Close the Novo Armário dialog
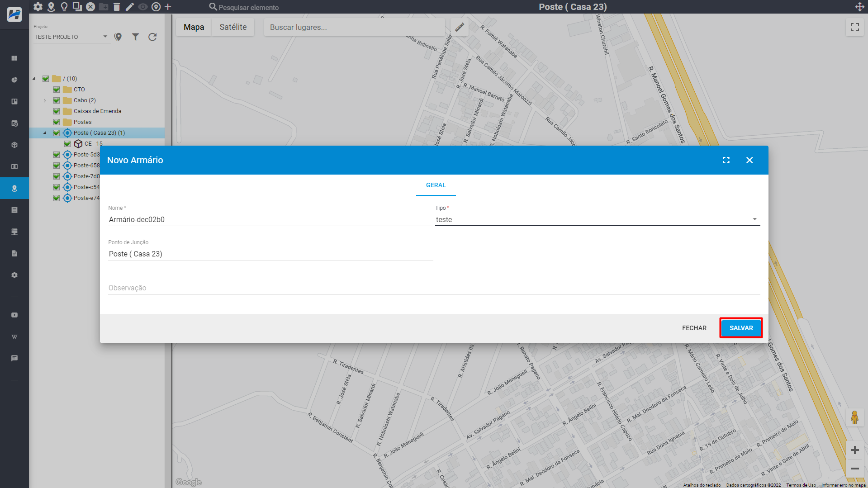The width and height of the screenshot is (868, 488). (x=749, y=160)
